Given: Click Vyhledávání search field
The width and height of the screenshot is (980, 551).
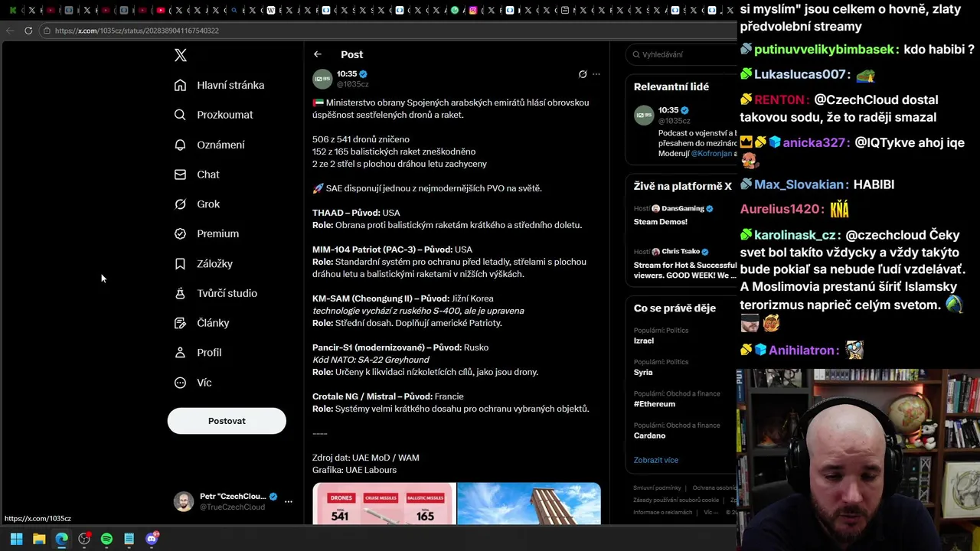Looking at the screenshot, I should (x=681, y=54).
